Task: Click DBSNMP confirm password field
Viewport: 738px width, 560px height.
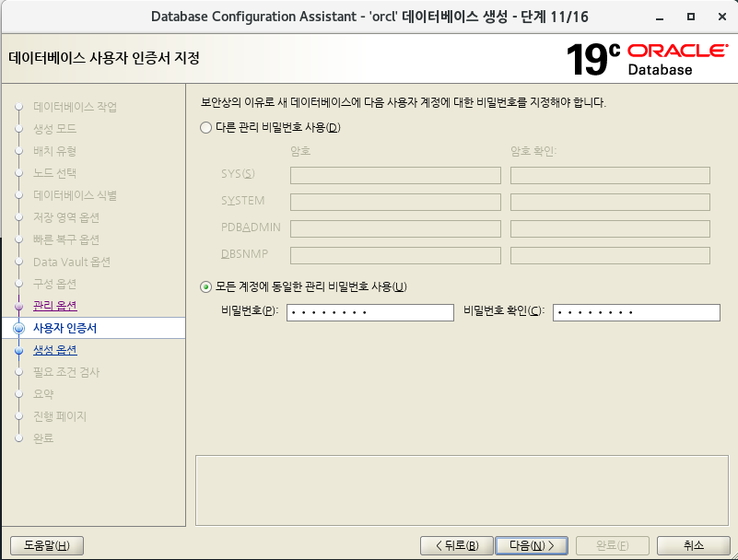Action: 610,256
